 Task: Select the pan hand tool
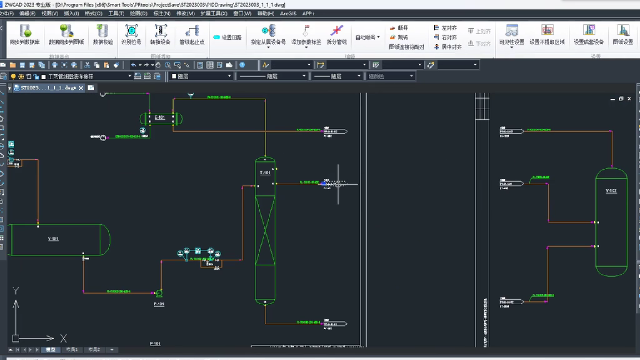[158, 65]
